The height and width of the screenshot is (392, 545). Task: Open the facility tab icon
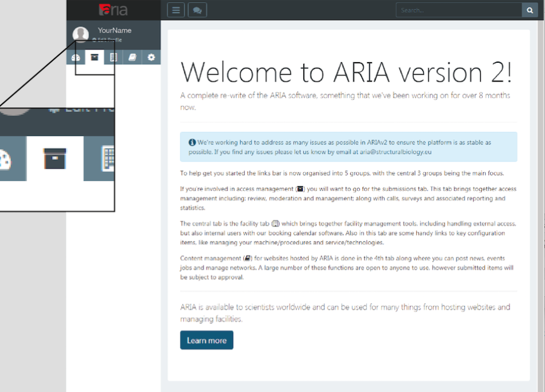tap(113, 57)
